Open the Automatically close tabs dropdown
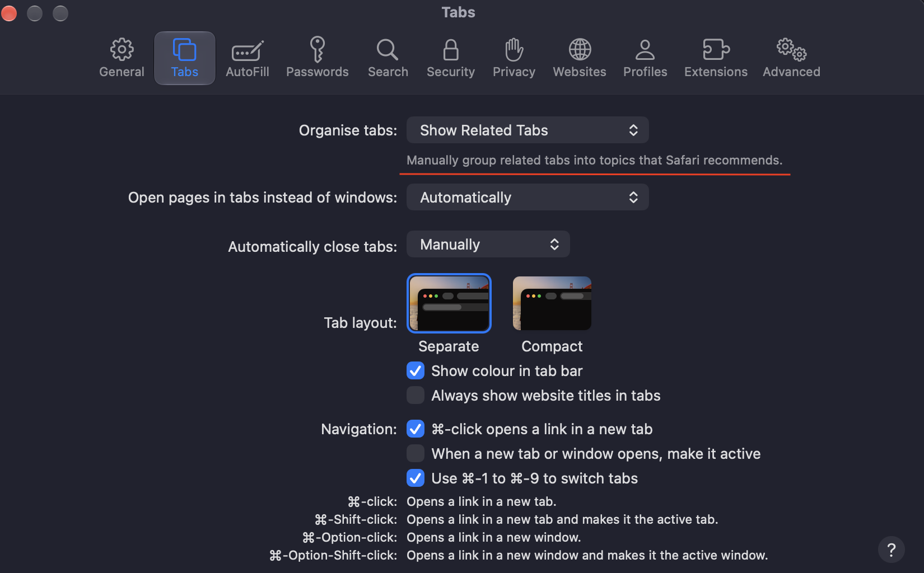 488,245
